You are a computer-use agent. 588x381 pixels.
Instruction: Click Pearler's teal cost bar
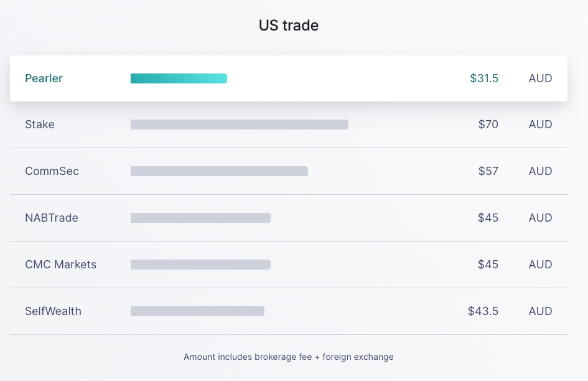coord(179,78)
